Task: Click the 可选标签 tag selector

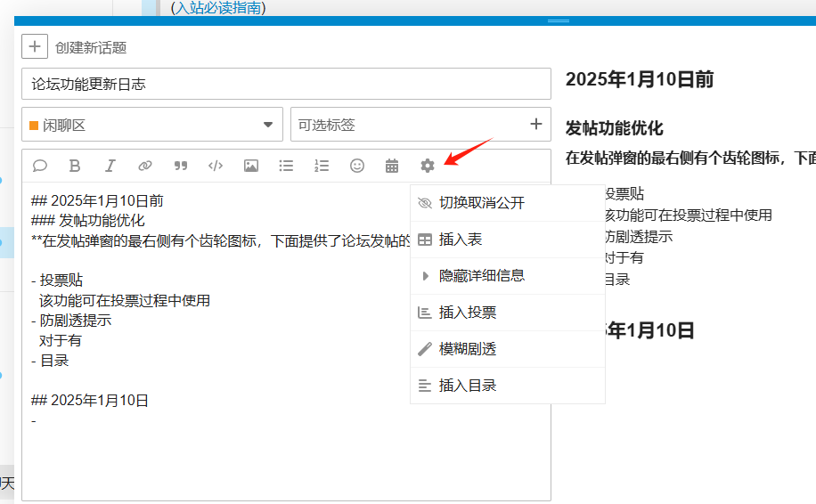Action: (x=410, y=125)
